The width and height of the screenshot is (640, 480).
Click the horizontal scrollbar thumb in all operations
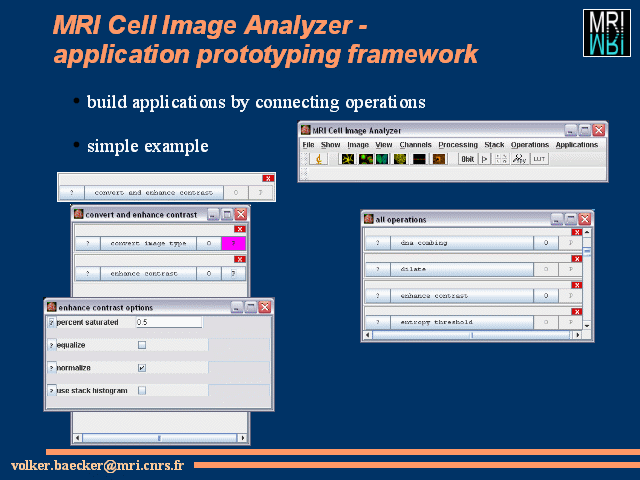[471, 335]
